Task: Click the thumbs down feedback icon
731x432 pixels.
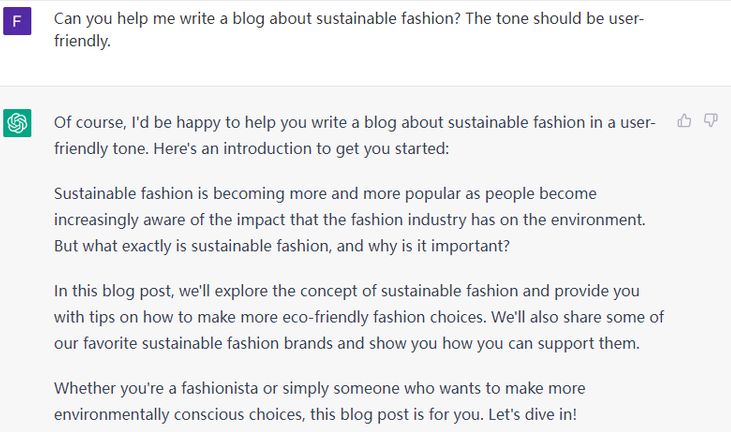Action: [711, 121]
